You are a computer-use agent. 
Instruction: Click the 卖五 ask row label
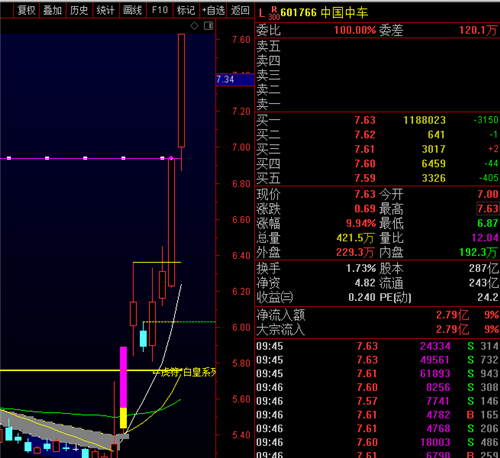point(268,46)
